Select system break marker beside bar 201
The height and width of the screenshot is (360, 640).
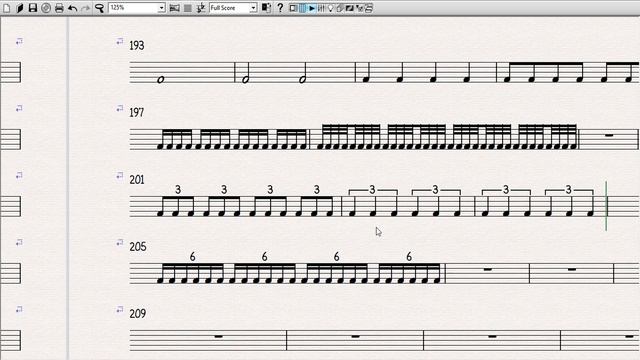[x=120, y=176]
